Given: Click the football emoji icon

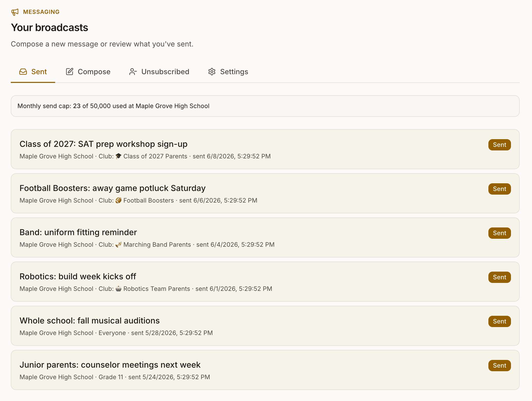Looking at the screenshot, I should pos(118,200).
